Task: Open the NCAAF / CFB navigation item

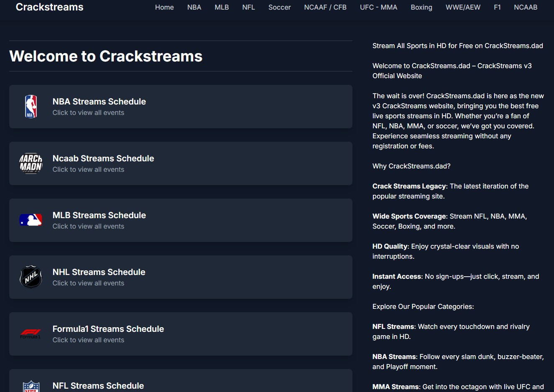Action: [325, 7]
